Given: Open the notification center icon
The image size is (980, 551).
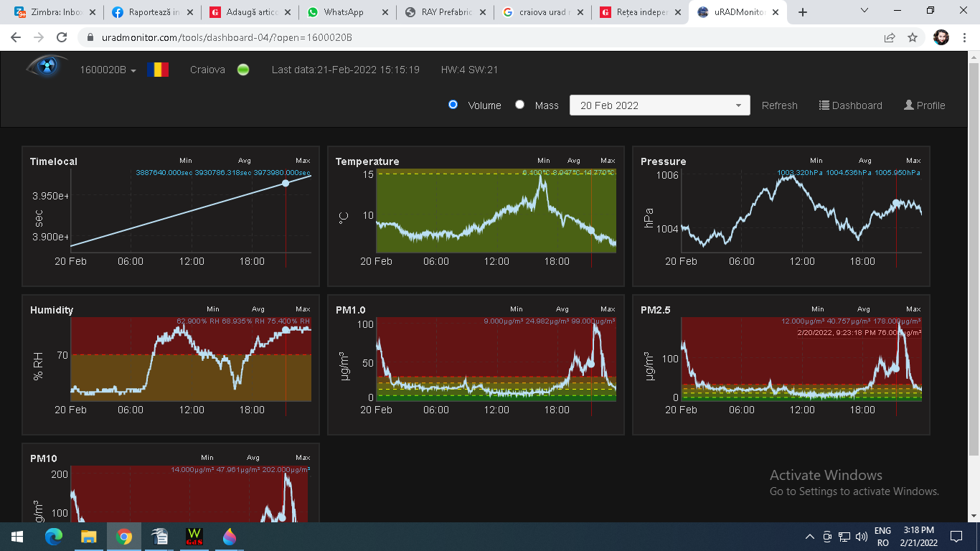Looking at the screenshot, I should point(956,536).
